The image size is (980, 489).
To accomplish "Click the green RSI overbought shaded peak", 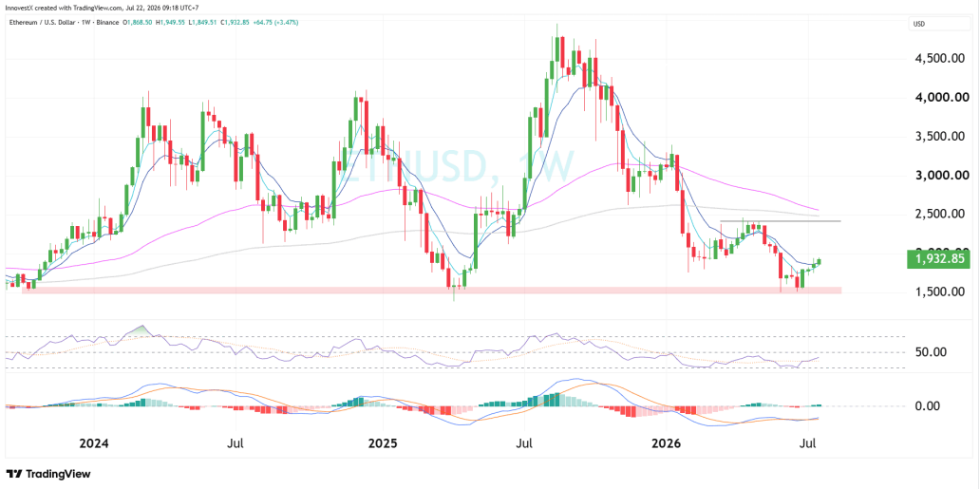I will click(x=141, y=329).
